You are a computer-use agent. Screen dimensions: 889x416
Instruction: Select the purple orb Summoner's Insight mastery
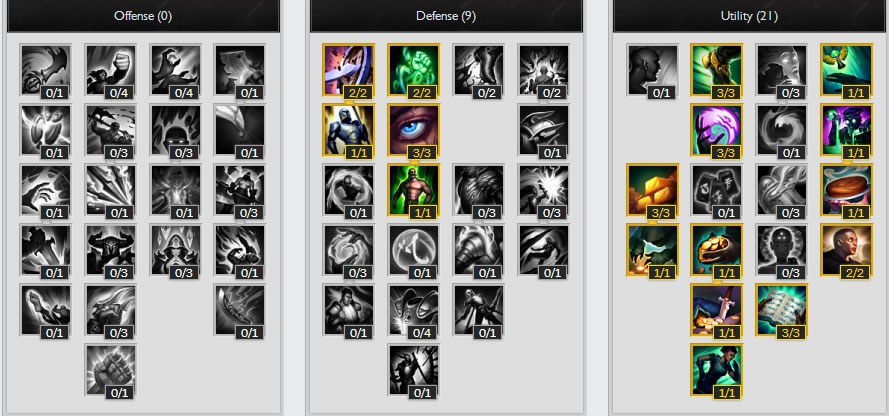pyautogui.click(x=717, y=130)
